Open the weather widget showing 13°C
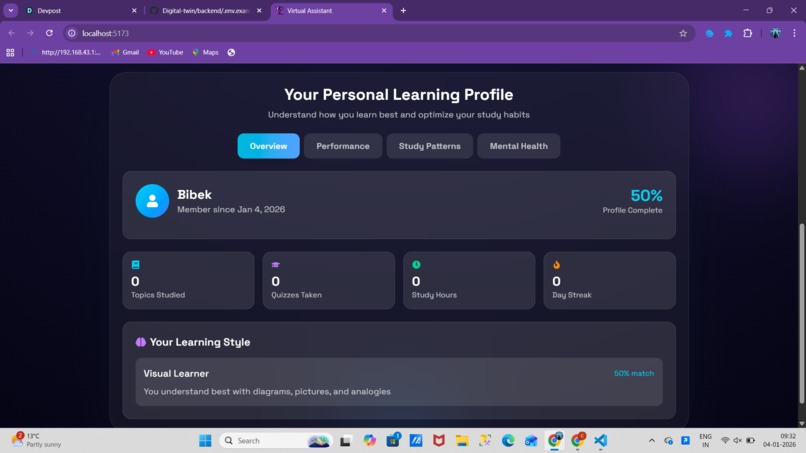 coord(36,440)
